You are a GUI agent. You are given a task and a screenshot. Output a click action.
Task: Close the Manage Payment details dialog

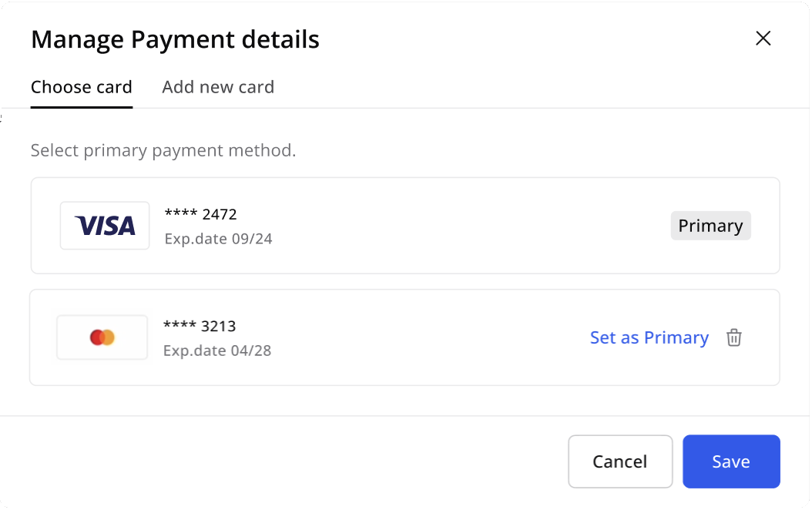pyautogui.click(x=763, y=39)
